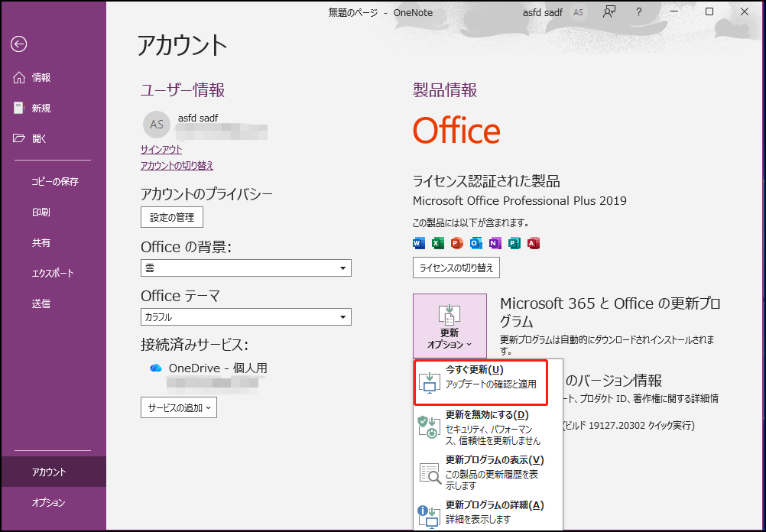This screenshot has height=532, width=766.
Task: Click the Access app icon
Action: pyautogui.click(x=534, y=243)
